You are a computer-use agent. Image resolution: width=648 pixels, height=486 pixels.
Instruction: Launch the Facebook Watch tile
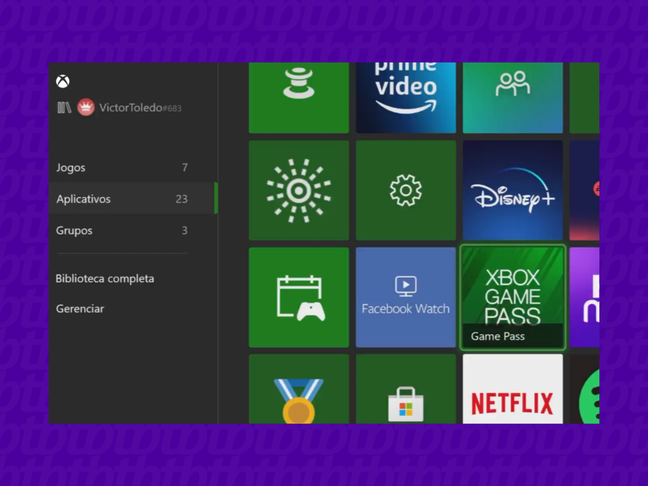pyautogui.click(x=406, y=297)
